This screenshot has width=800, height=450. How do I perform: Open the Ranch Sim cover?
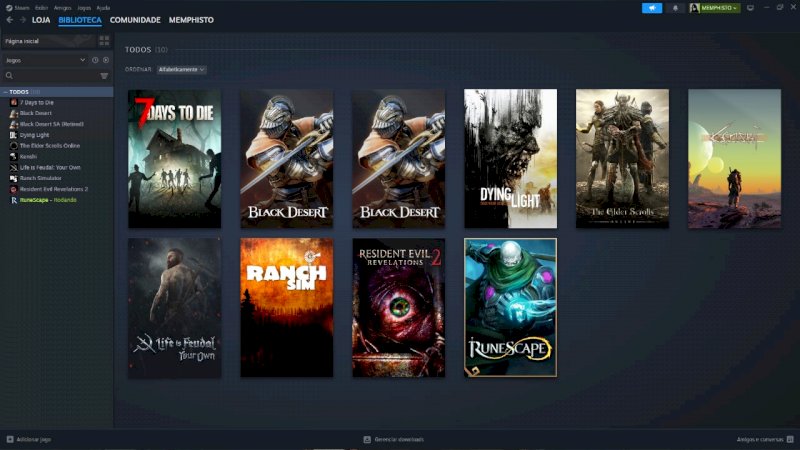[x=287, y=308]
